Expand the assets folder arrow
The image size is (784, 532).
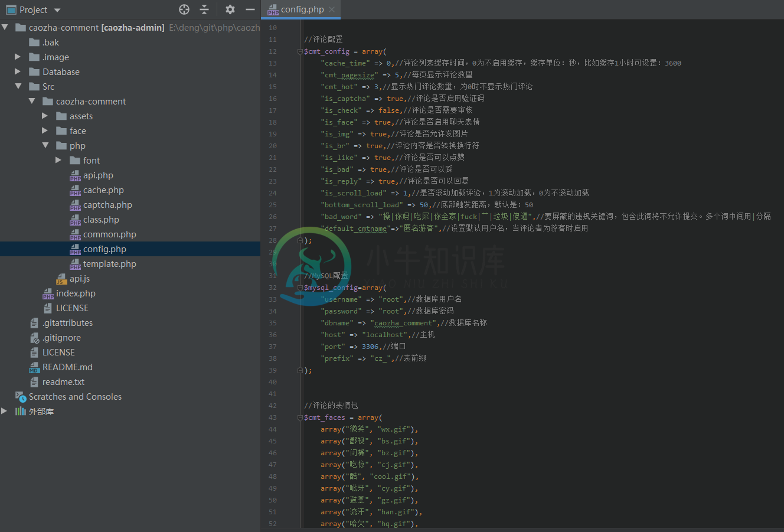pos(45,116)
